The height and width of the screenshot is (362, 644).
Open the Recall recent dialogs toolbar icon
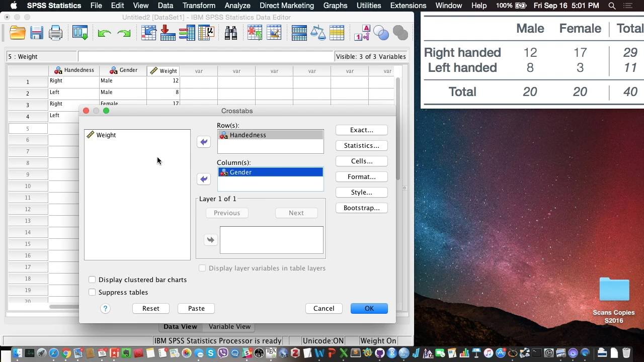[x=80, y=33]
